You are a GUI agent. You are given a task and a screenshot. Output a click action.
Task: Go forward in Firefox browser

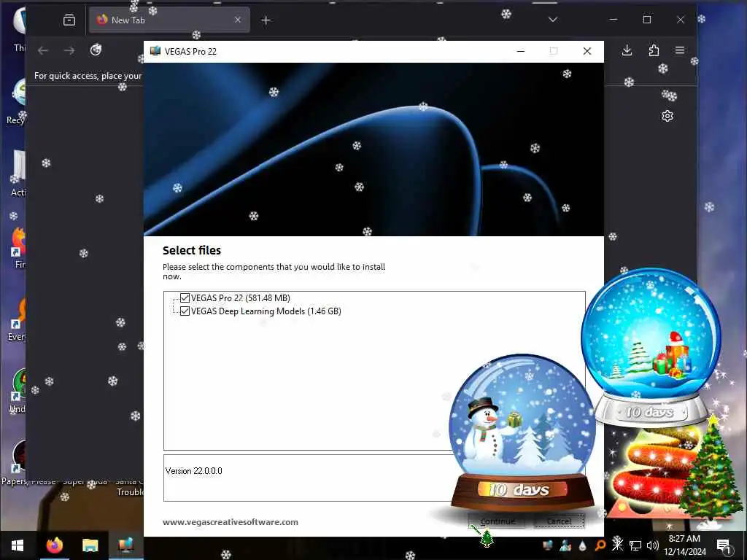(x=69, y=50)
